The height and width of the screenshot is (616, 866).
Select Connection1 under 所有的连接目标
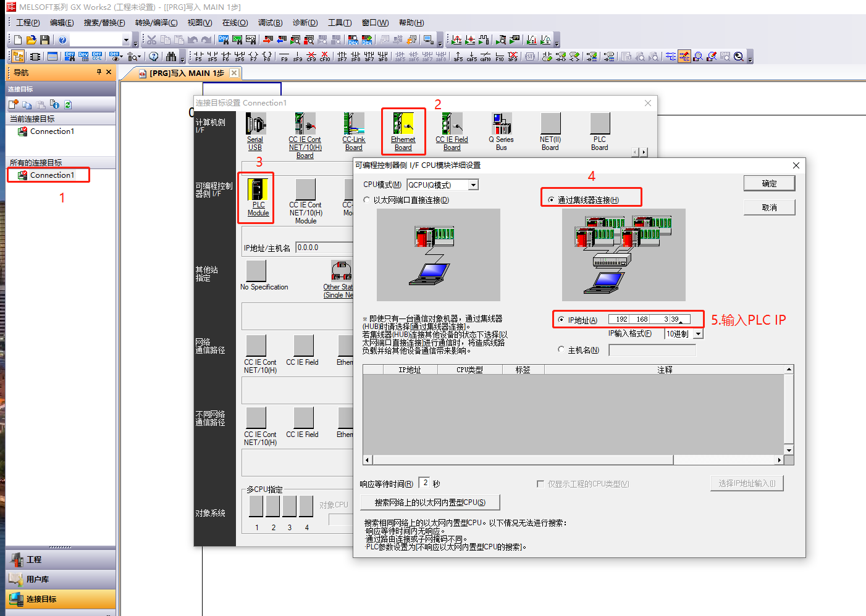click(52, 175)
